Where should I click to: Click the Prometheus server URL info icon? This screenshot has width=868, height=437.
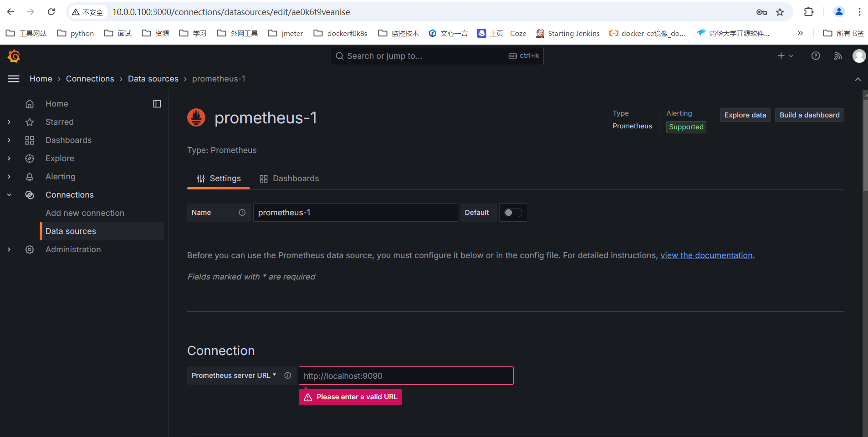click(x=288, y=376)
